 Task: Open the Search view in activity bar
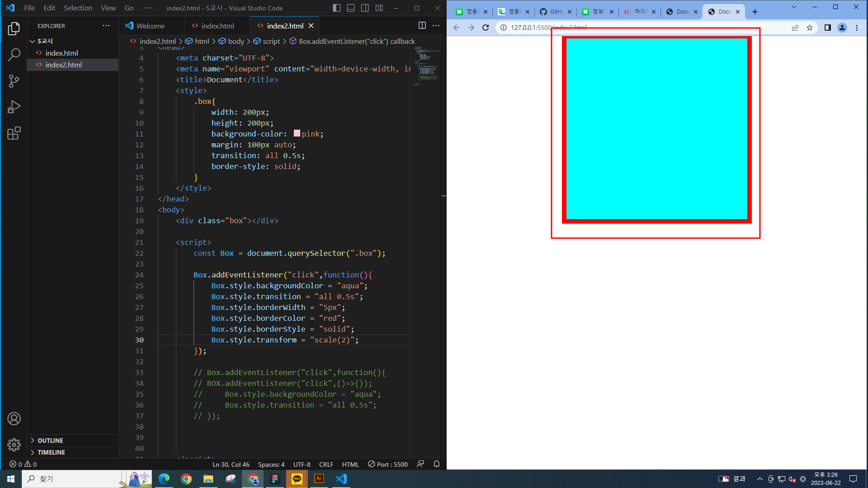coord(14,55)
